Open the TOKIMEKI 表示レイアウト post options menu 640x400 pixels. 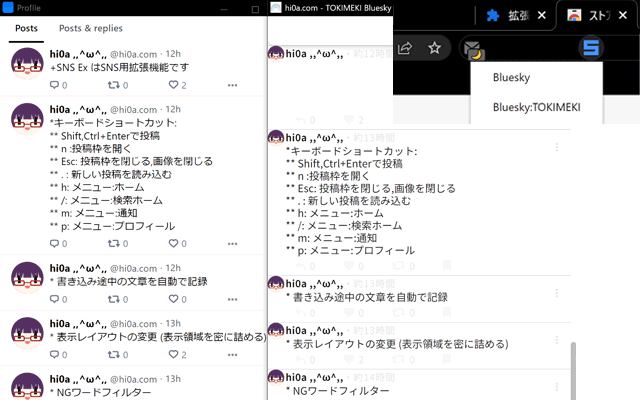point(557,340)
